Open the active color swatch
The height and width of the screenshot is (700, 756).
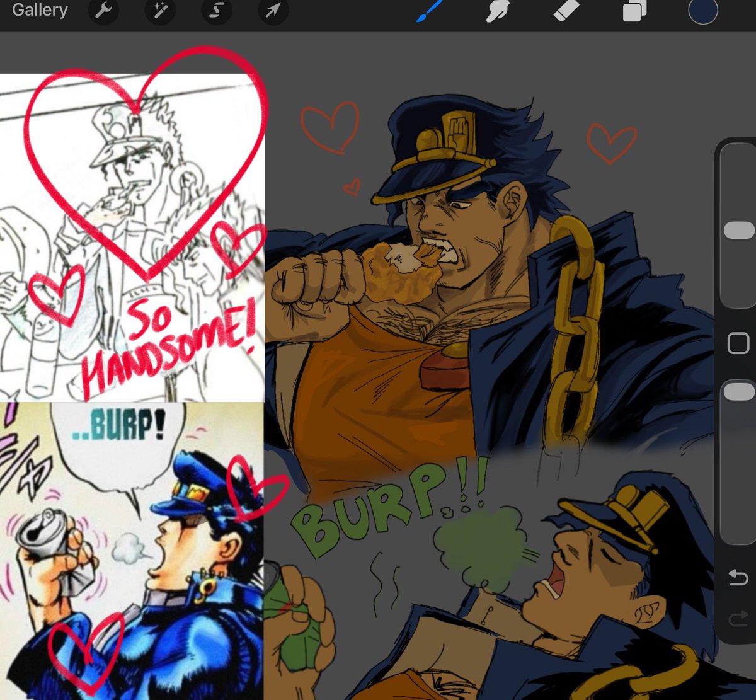[x=703, y=11]
